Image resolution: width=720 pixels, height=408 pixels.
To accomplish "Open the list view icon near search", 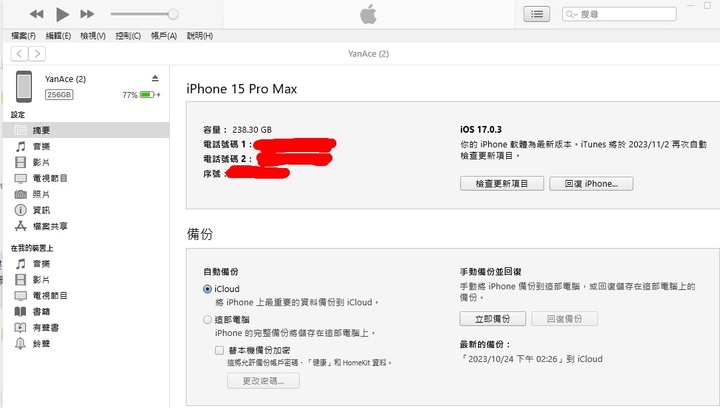I will (x=537, y=14).
